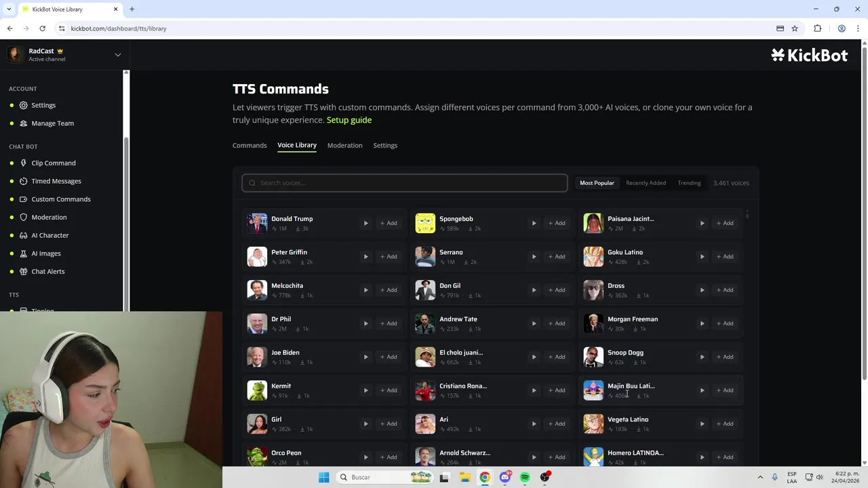Add the Vegeta Latino voice
The width and height of the screenshot is (868, 488).
tap(725, 424)
